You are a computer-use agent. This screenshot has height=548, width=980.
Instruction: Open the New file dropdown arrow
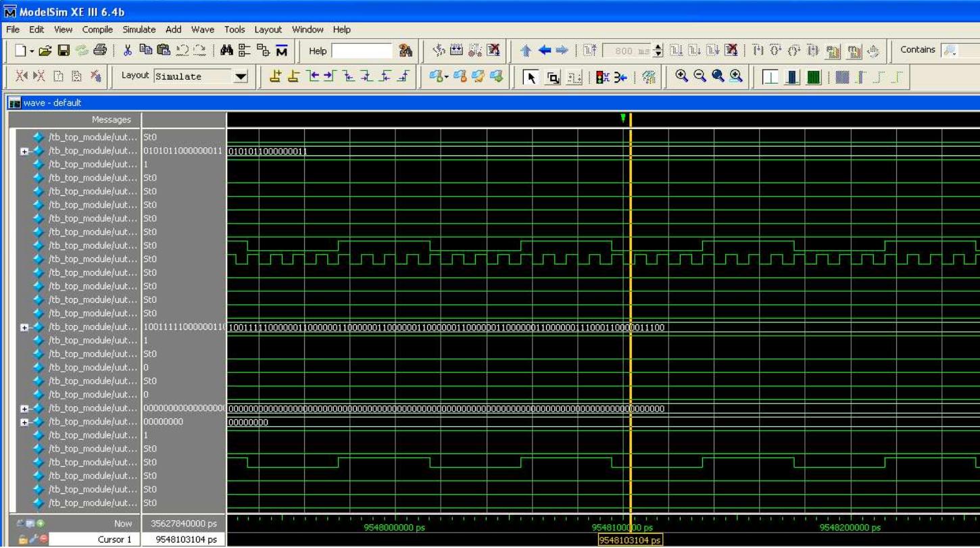pyautogui.click(x=31, y=51)
